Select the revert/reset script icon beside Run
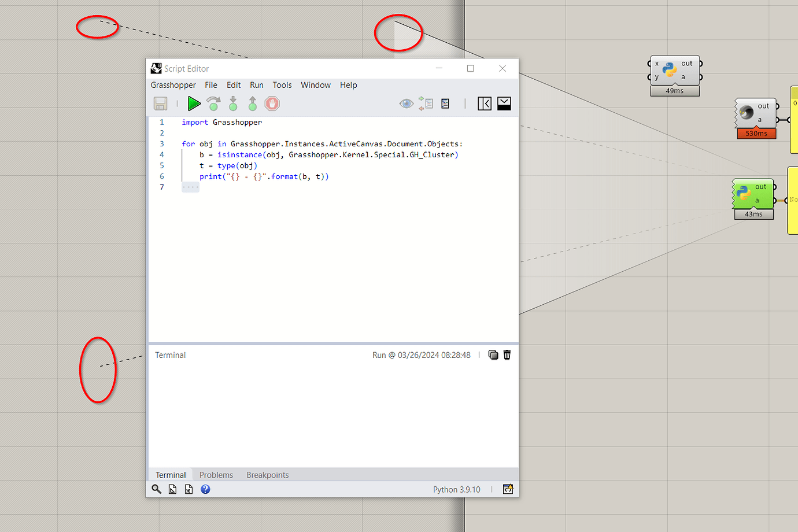The image size is (798, 532). [213, 104]
